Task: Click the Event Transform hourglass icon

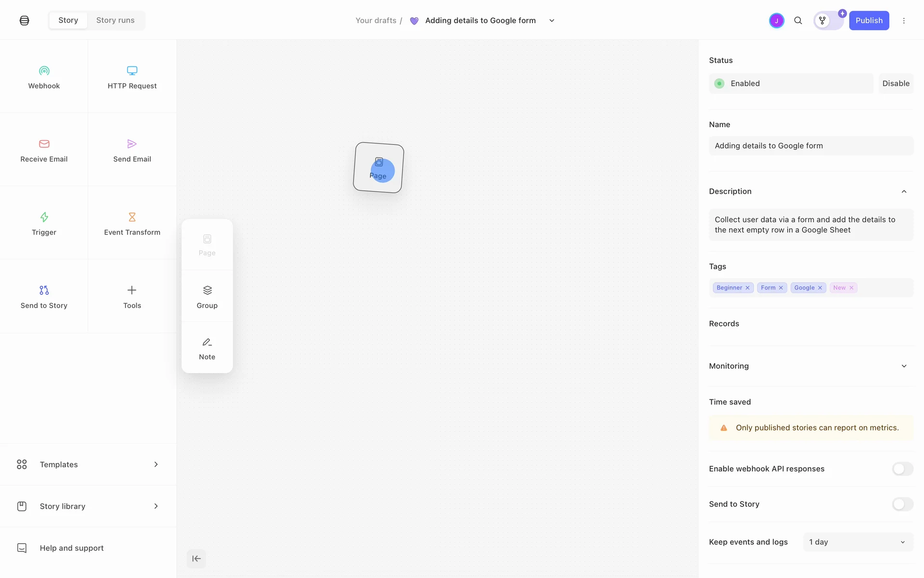Action: tap(132, 217)
